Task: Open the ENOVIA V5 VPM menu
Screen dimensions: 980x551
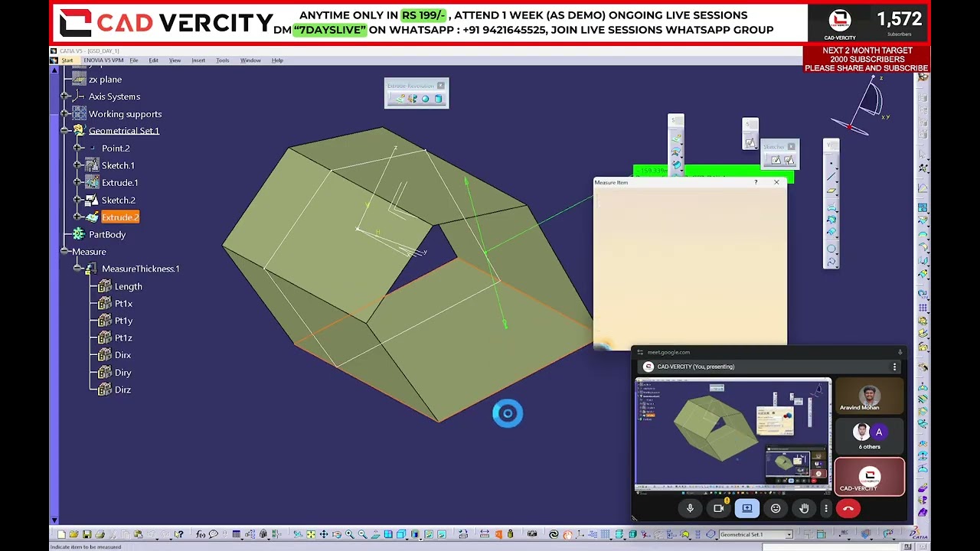Action: click(x=103, y=60)
